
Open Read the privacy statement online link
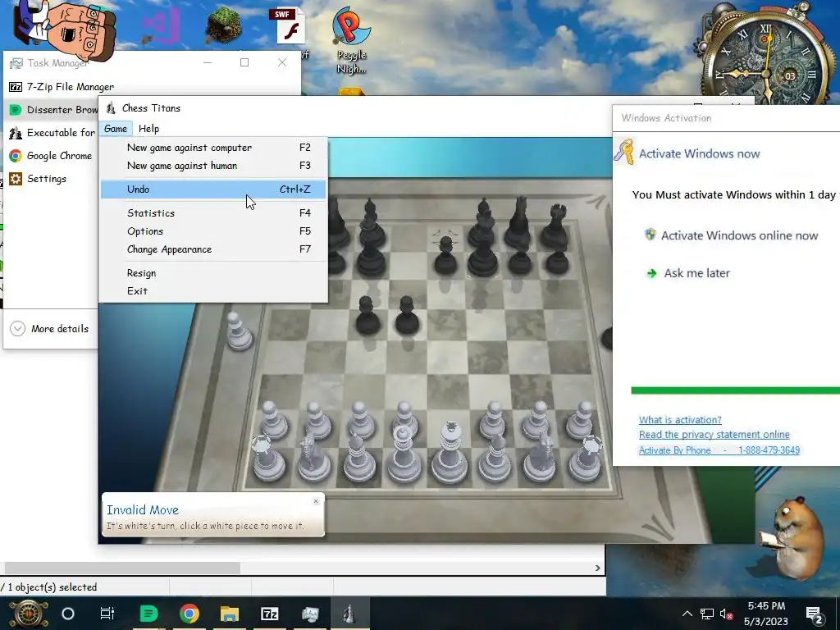coord(714,435)
